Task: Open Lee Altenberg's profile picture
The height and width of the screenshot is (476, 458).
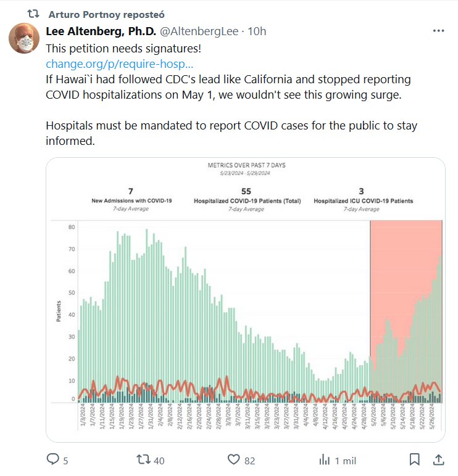Action: coord(24,38)
